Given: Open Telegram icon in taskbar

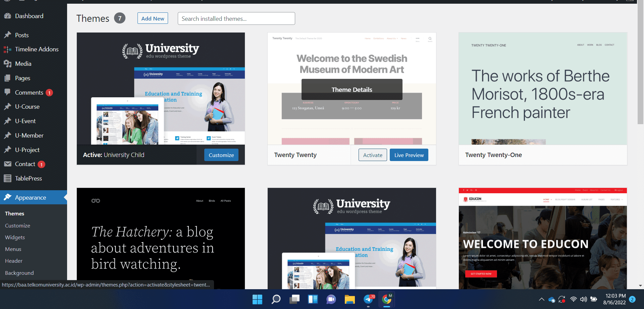Looking at the screenshot, I should click(x=368, y=299).
